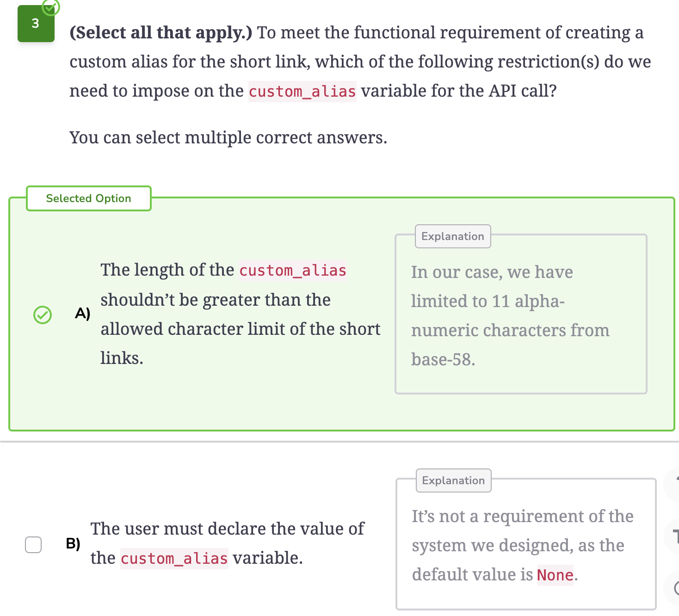Screen dimensions: 679x616
Task: Click the green question number 3 badge
Action: click(36, 24)
